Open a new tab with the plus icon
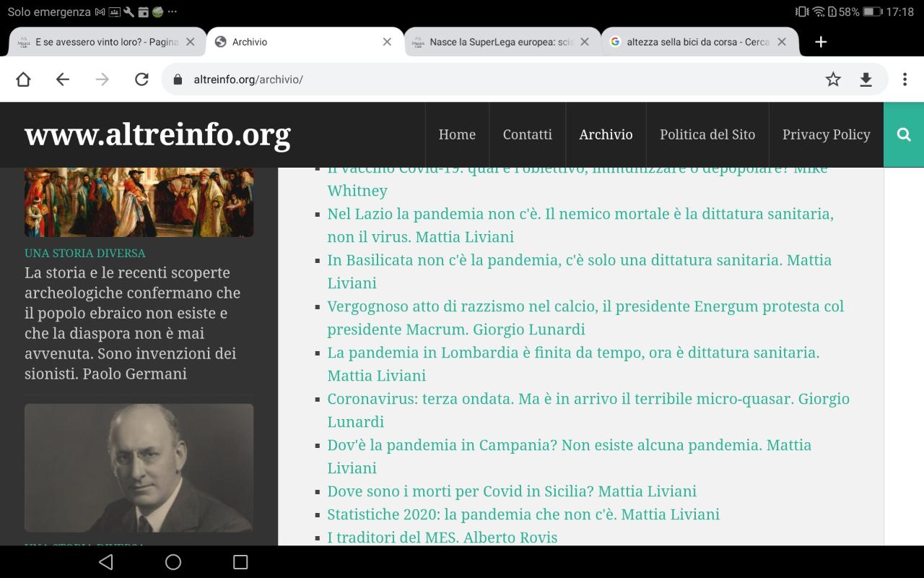The height and width of the screenshot is (578, 924). tap(821, 42)
